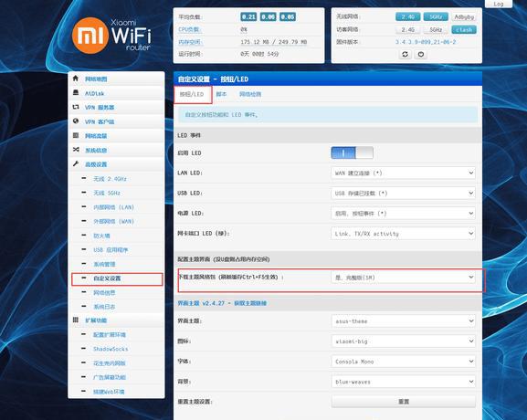Open the LAN LED dropdown
The image size is (527, 420).
pyautogui.click(x=403, y=173)
